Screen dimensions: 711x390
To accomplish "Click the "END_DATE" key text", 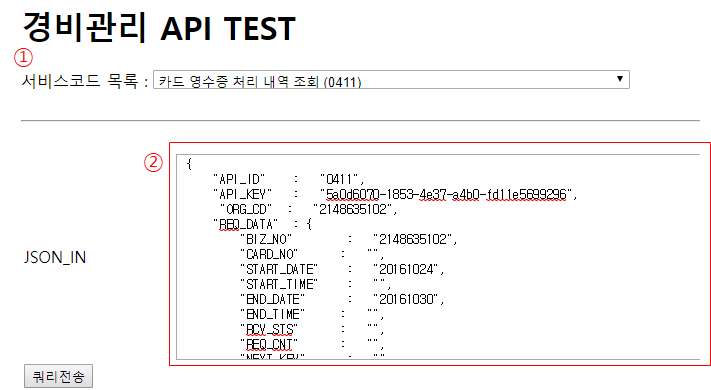I will [273, 299].
